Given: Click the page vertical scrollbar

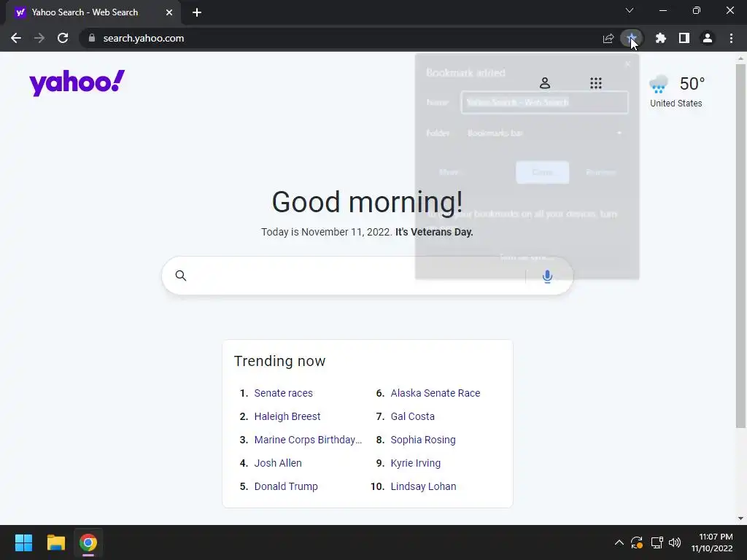Looking at the screenshot, I should click(740, 246).
